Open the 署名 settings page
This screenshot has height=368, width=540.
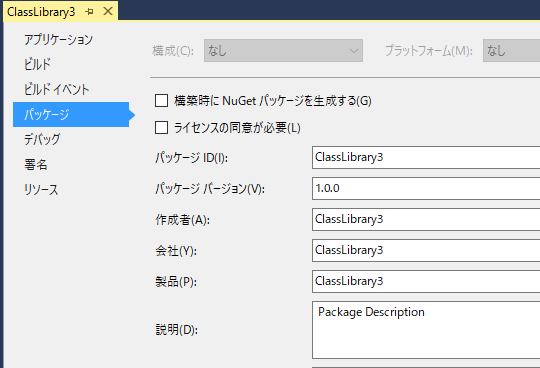coord(36,165)
